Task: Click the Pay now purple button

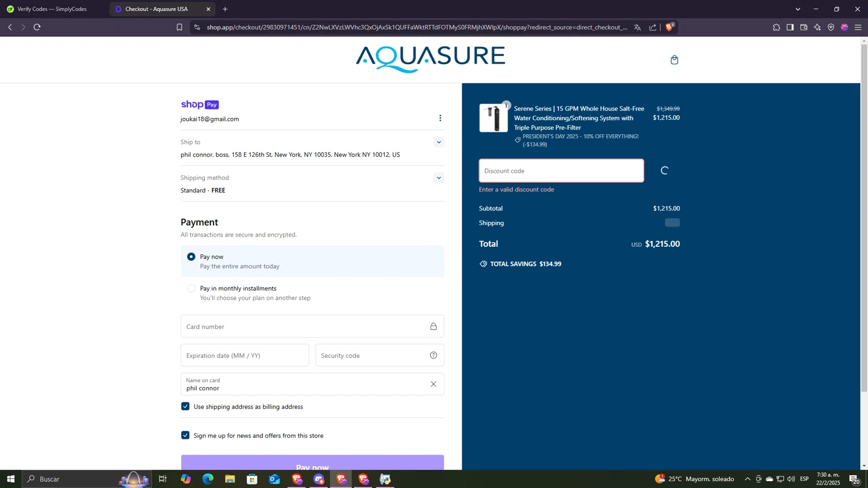Action: [x=312, y=463]
